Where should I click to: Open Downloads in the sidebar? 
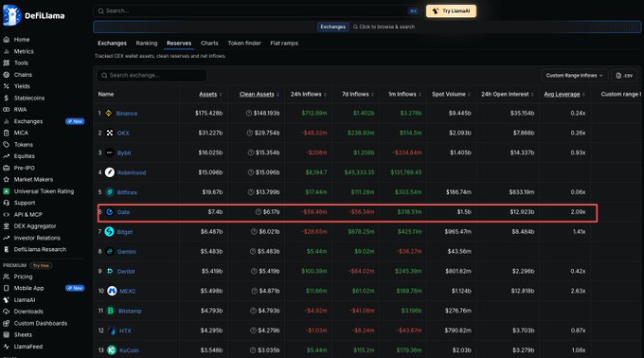tap(28, 312)
